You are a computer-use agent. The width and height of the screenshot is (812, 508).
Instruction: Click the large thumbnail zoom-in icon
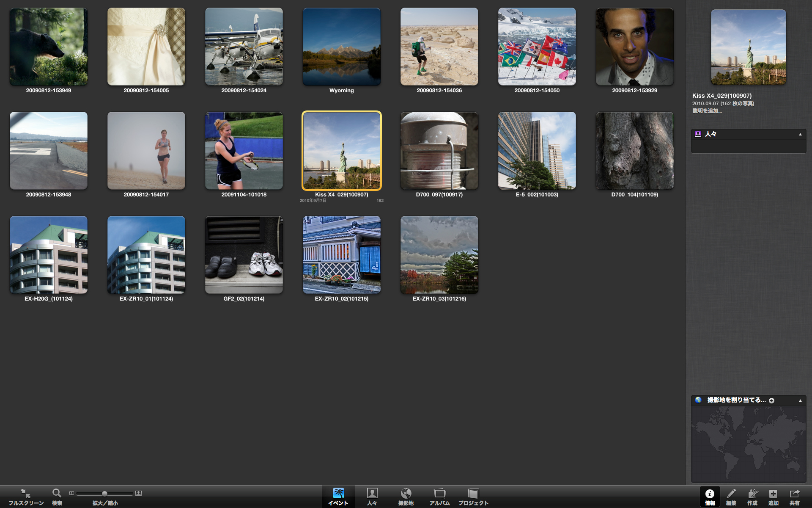point(138,493)
